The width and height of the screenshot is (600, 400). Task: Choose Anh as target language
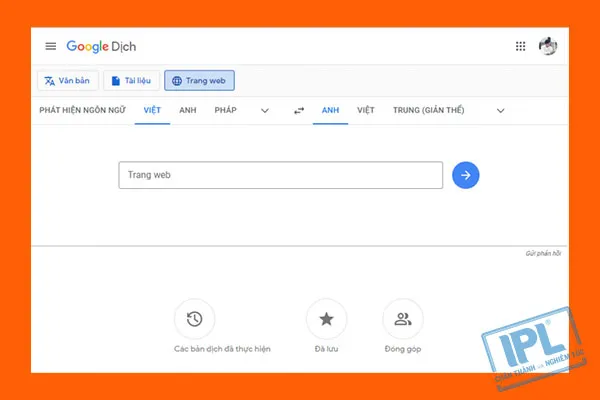(x=330, y=110)
